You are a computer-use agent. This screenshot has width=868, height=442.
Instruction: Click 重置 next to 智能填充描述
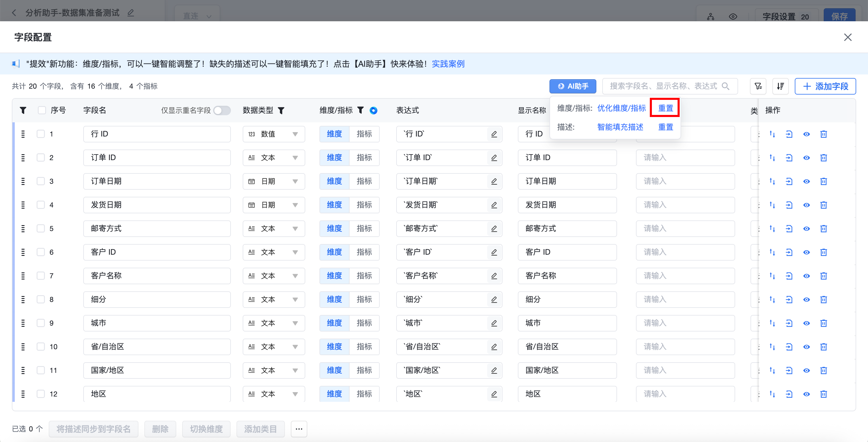665,127
